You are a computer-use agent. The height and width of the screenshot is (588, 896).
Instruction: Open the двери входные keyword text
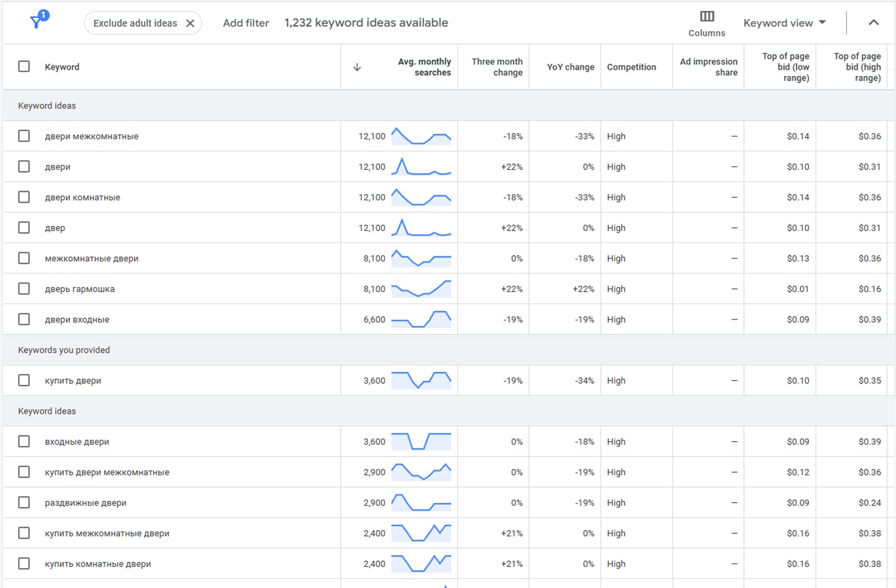[77, 320]
